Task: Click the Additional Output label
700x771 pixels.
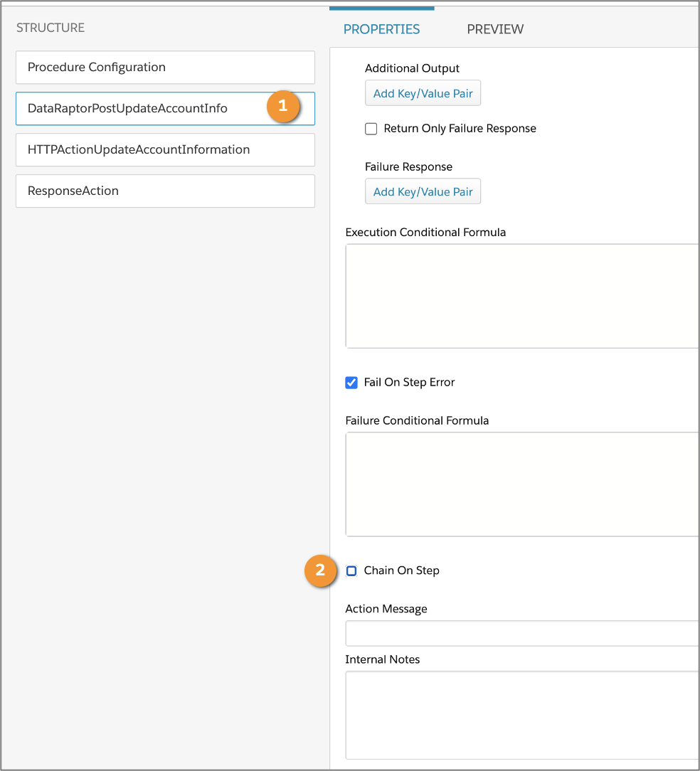Action: (412, 68)
